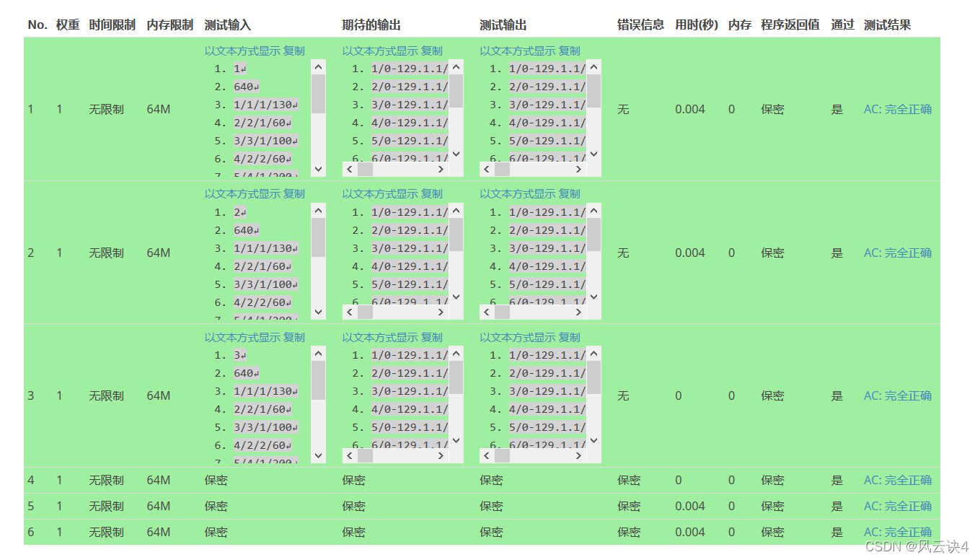Open text view for test 2 actual output
The height and width of the screenshot is (560, 980).
pyautogui.click(x=518, y=193)
